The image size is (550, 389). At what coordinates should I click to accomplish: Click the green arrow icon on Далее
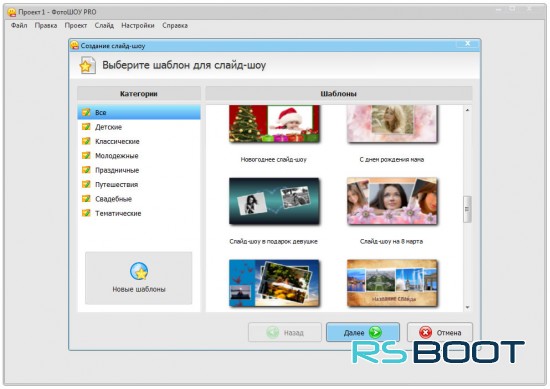click(x=375, y=332)
